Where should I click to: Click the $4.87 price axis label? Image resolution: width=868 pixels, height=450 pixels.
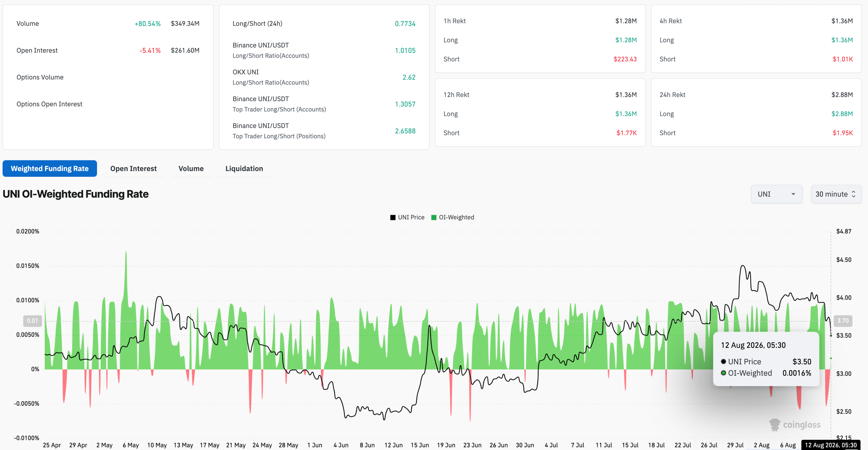[843, 231]
